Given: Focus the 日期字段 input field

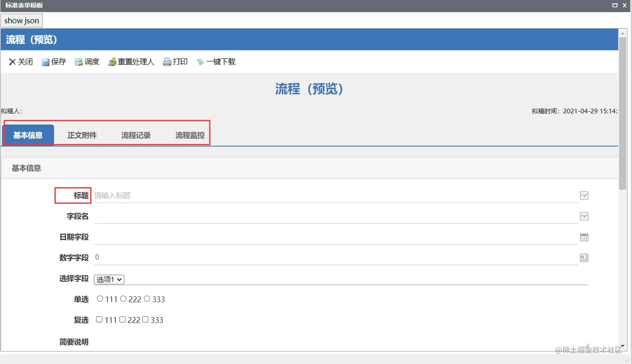Looking at the screenshot, I should 336,237.
